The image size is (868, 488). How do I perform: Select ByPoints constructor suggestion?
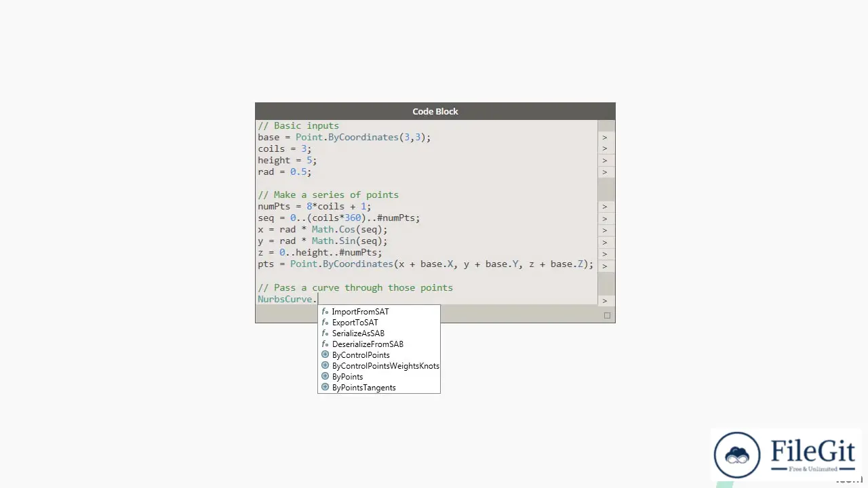(347, 377)
